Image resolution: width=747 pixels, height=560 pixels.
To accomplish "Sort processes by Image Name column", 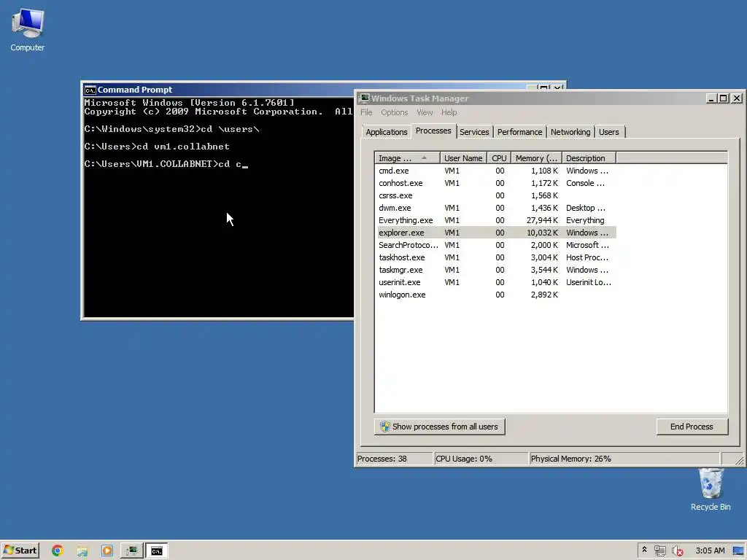I will pyautogui.click(x=407, y=158).
